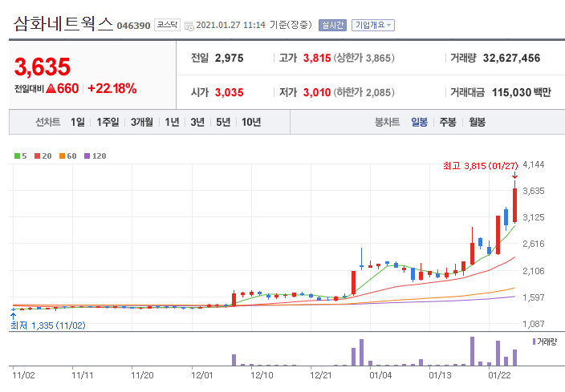Click the 4,144 y-axis price label
The width and height of the screenshot is (565, 392).
pos(534,165)
